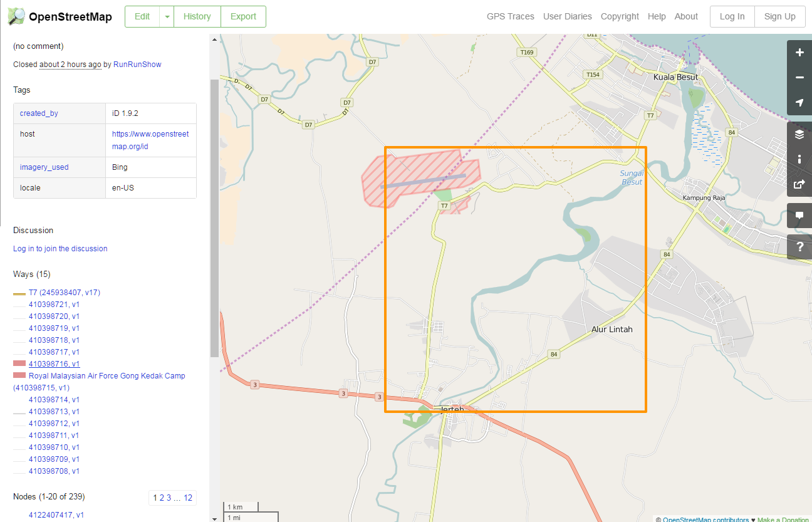812x522 pixels.
Task: Click the red area icon for 410398716
Action: coord(19,363)
